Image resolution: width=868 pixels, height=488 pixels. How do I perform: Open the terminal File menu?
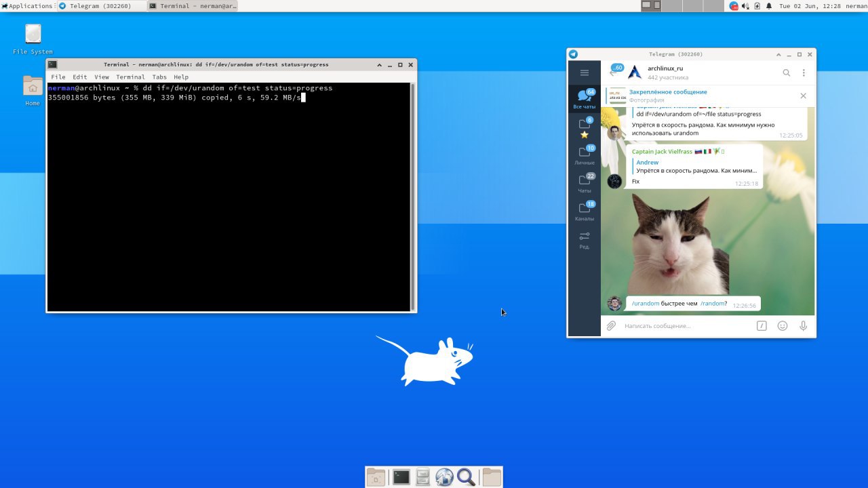(58, 77)
